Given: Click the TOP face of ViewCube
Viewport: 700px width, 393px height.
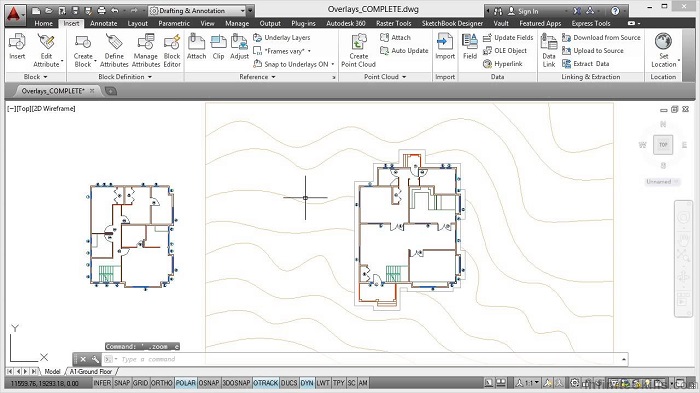Looking at the screenshot, I should pos(663,145).
